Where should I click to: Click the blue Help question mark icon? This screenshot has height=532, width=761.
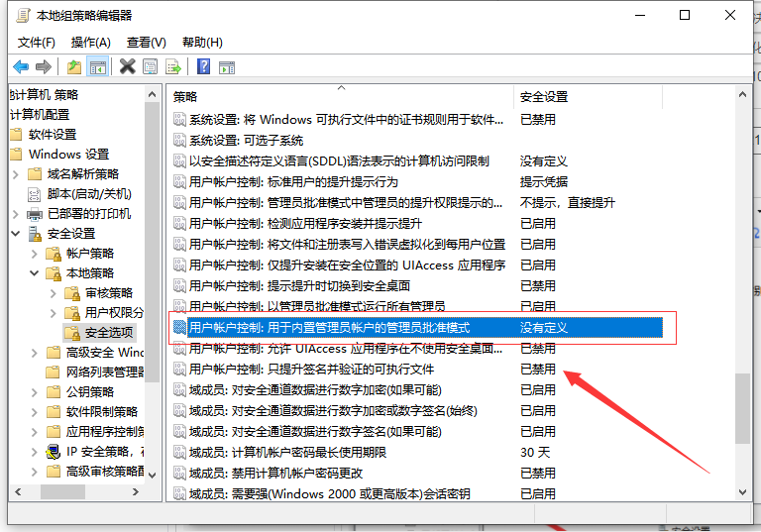tap(203, 66)
